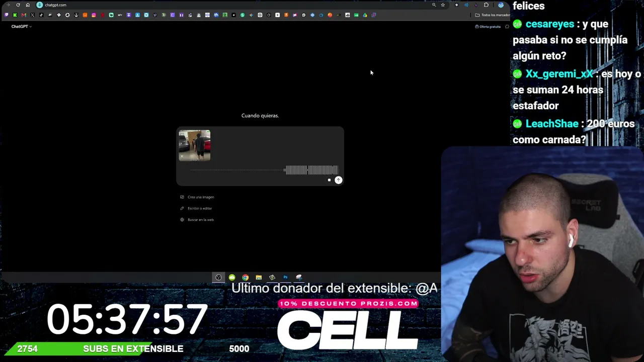Open the browser extensions puzzle icon
644x362 pixels.
coord(486,5)
